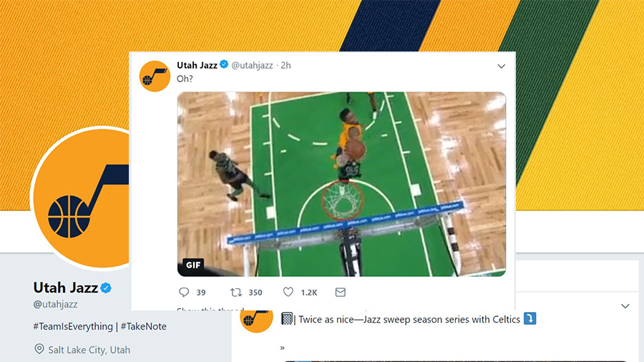The image size is (644, 362).
Task: Click the reply speech bubble icon
Action: pyautogui.click(x=184, y=292)
